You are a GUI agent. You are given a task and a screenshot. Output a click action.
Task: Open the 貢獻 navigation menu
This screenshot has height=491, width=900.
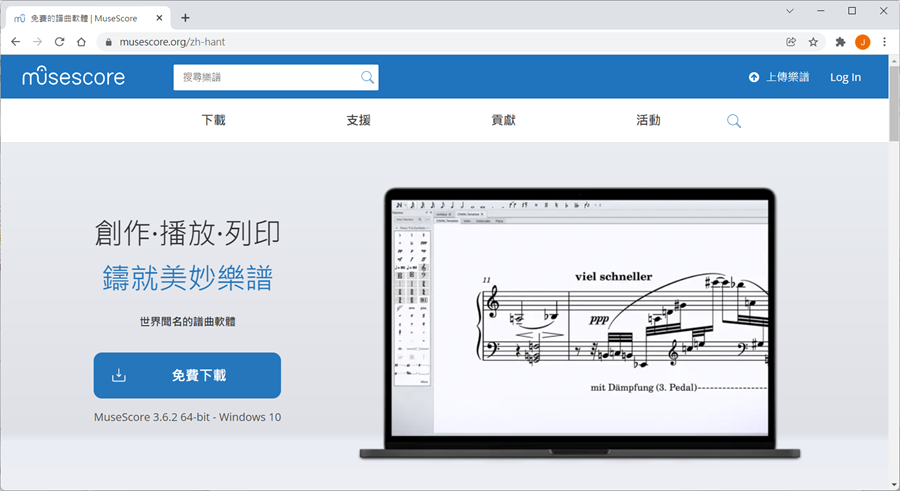tap(503, 120)
